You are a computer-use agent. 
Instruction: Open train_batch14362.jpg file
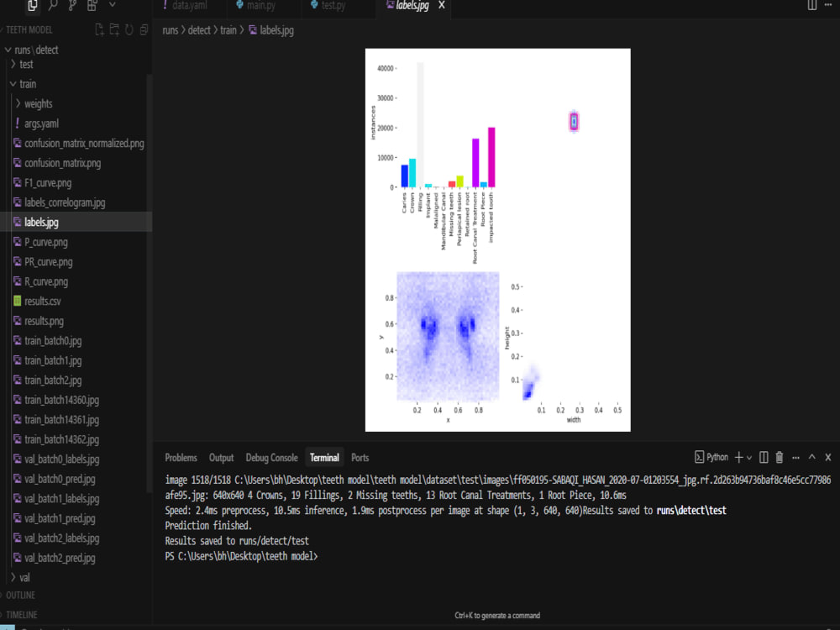61,440
